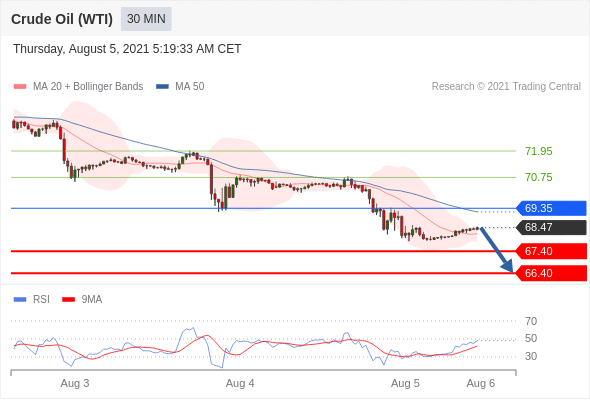This screenshot has height=400, width=590.
Task: Click the blue MA 50 legend swatch
Action: [x=162, y=87]
